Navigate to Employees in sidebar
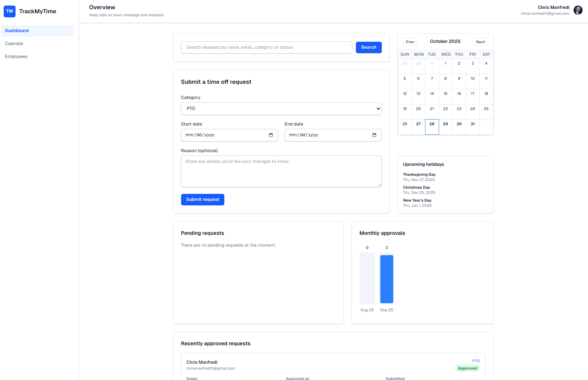The height and width of the screenshot is (380, 588). pos(16,57)
